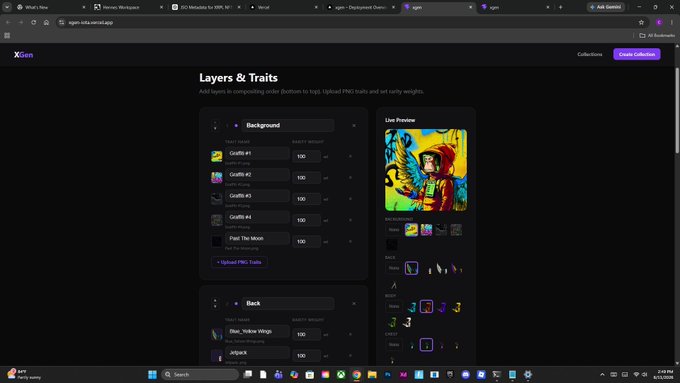Click the XGen logo
Image resolution: width=680 pixels, height=383 pixels.
point(23,55)
